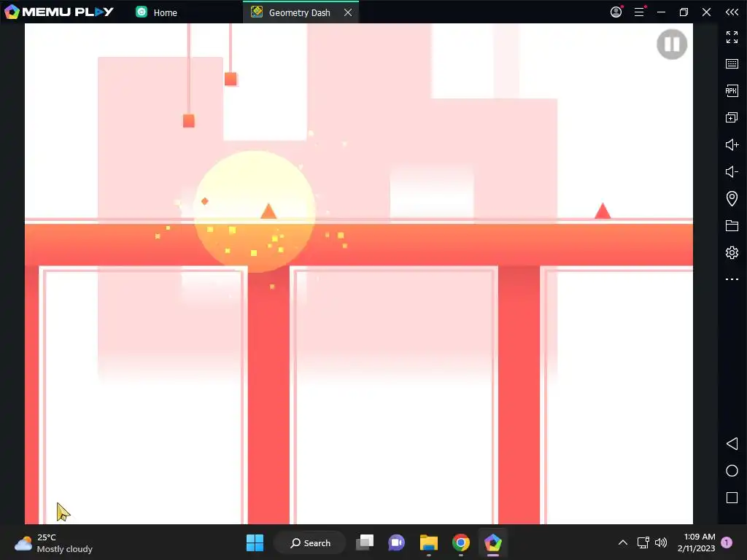This screenshot has width=747, height=560.
Task: Click the MEmu Play logo
Action: coord(59,12)
